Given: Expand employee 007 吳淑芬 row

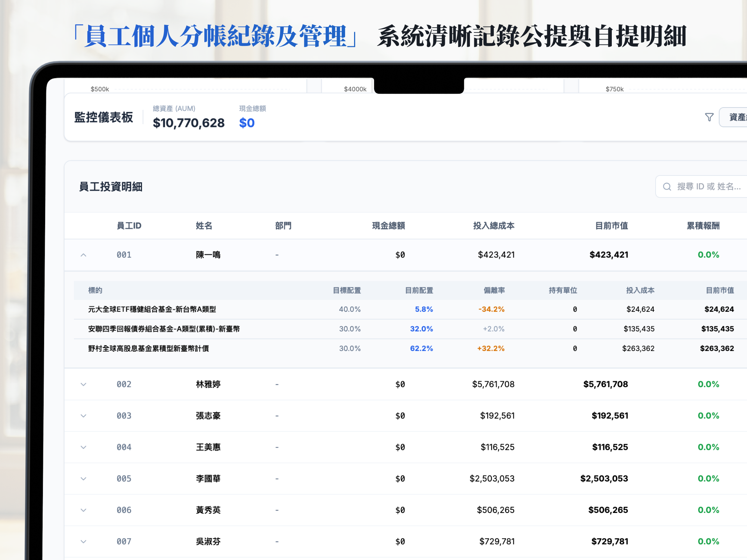Looking at the screenshot, I should pos(83,542).
